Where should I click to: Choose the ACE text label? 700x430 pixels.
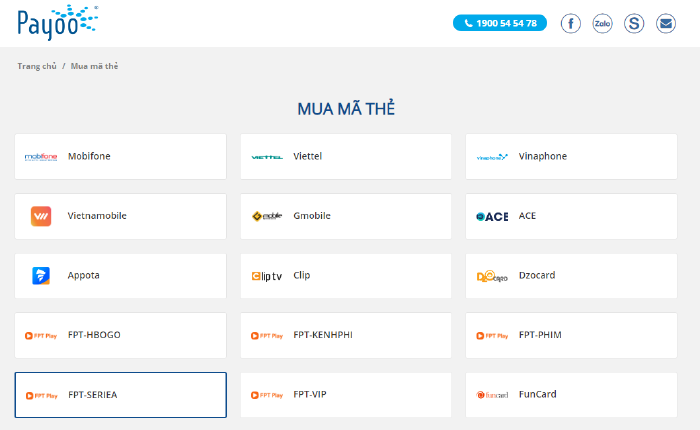(x=527, y=216)
